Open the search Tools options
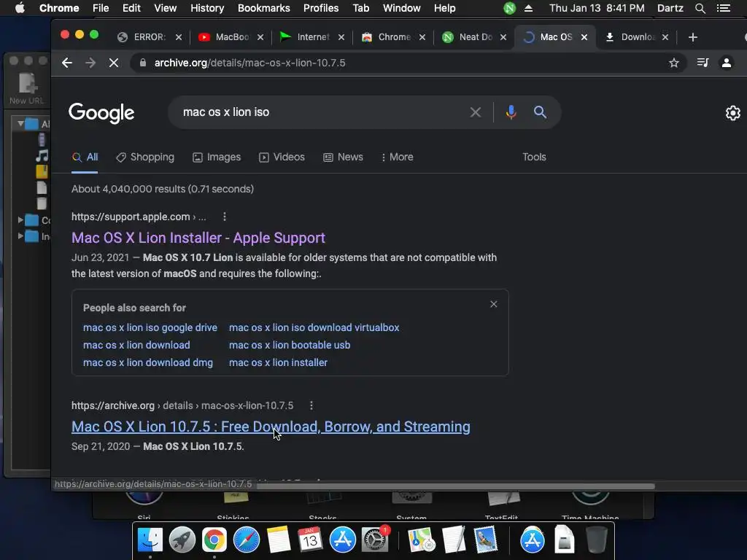Viewport: 747px width, 560px height. (x=534, y=157)
